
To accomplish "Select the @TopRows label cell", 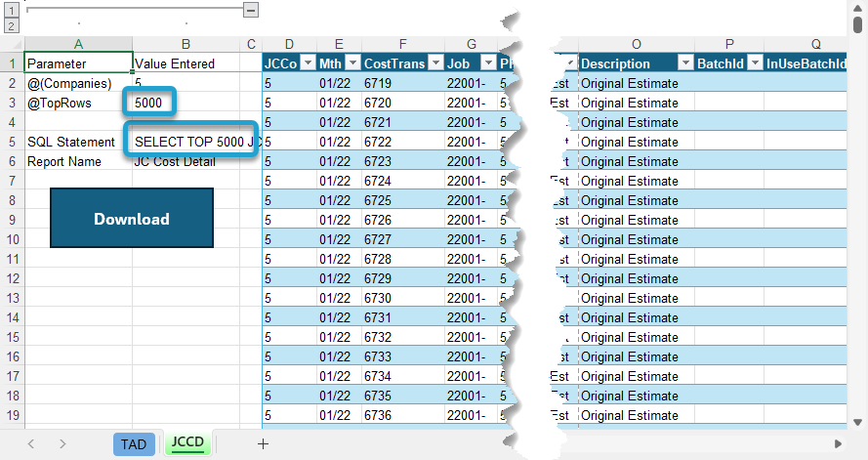I will tap(79, 103).
